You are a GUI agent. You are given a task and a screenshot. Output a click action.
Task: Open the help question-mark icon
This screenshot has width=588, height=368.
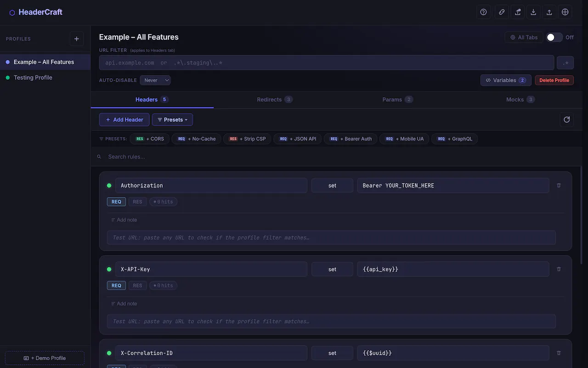[x=483, y=12]
